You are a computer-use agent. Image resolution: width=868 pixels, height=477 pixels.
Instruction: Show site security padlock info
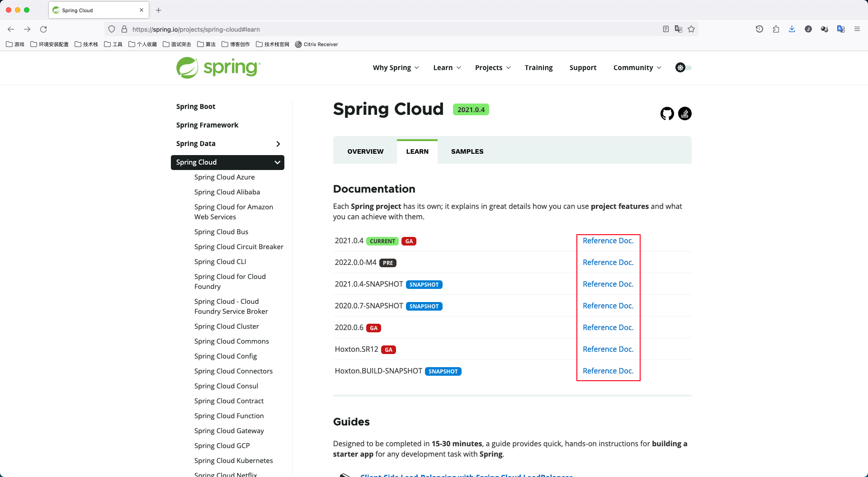pyautogui.click(x=124, y=29)
